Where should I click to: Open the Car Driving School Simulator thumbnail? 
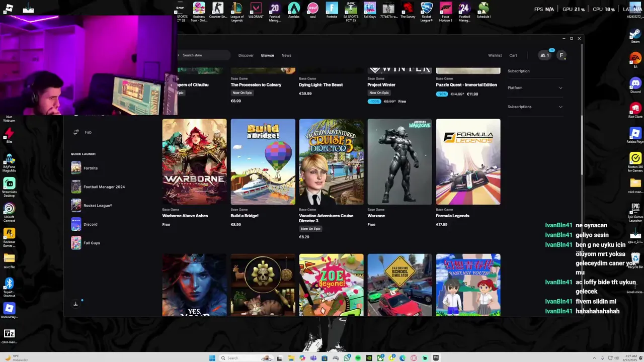[399, 285]
